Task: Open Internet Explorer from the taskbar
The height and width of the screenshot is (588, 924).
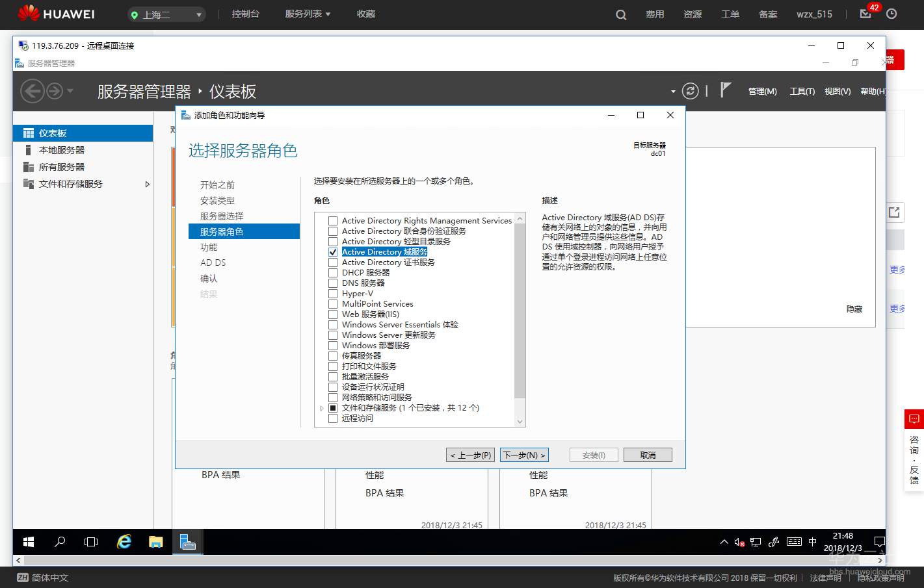Action: click(x=123, y=541)
